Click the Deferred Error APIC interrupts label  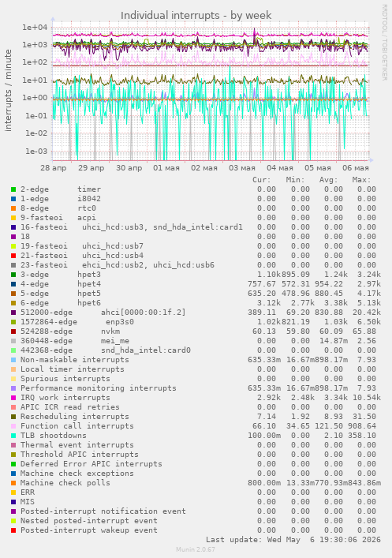(x=91, y=464)
